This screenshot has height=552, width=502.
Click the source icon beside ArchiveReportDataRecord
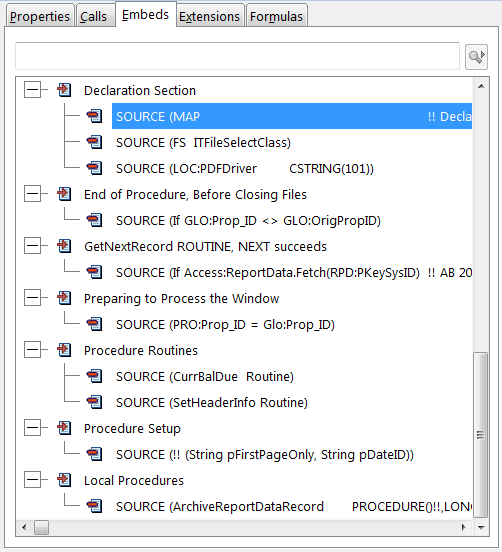click(x=94, y=506)
